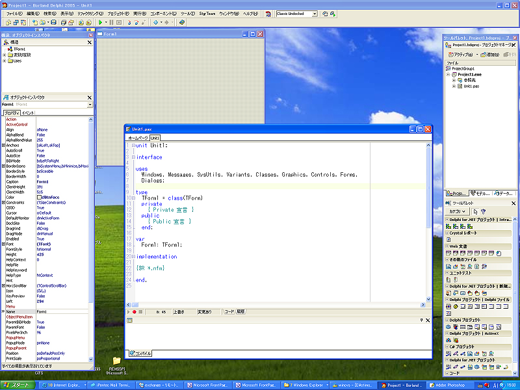Click the Code view button below the editor
The height and width of the screenshot is (390, 520).
point(229,312)
